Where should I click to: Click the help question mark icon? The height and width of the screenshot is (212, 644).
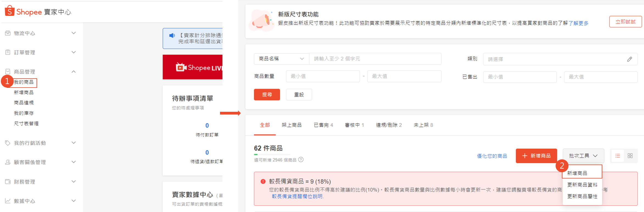pyautogui.click(x=301, y=160)
